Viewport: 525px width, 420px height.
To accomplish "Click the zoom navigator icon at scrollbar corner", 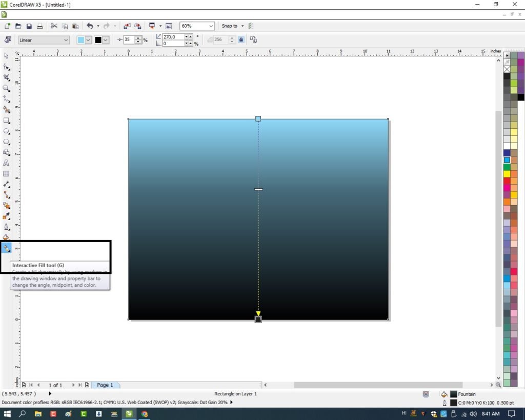I will click(498, 385).
